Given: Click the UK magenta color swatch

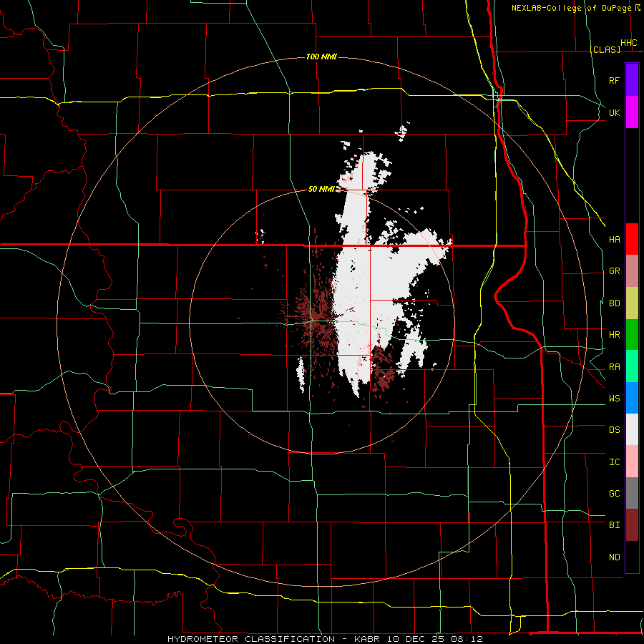Looking at the screenshot, I should coord(632,112).
